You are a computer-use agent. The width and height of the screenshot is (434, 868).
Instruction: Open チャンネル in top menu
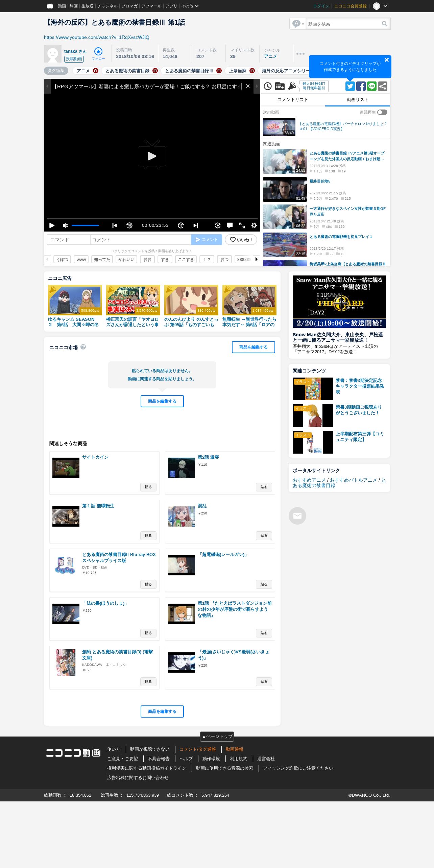click(x=107, y=6)
